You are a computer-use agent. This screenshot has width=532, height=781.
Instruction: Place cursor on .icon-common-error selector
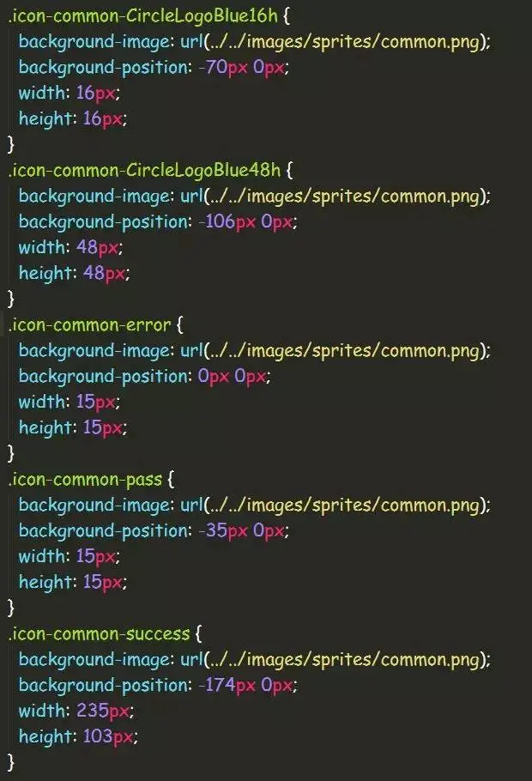coord(89,325)
